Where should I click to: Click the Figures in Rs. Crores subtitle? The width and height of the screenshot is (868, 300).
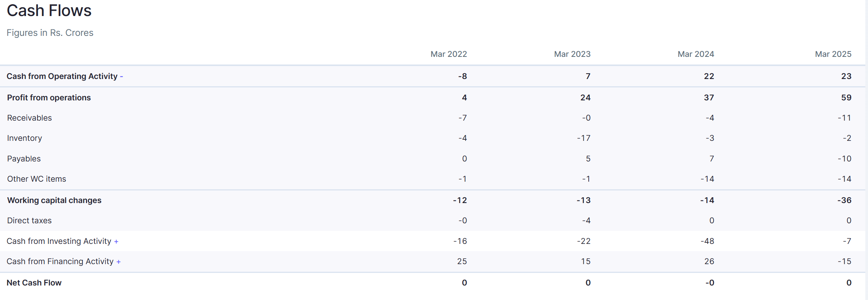(50, 33)
